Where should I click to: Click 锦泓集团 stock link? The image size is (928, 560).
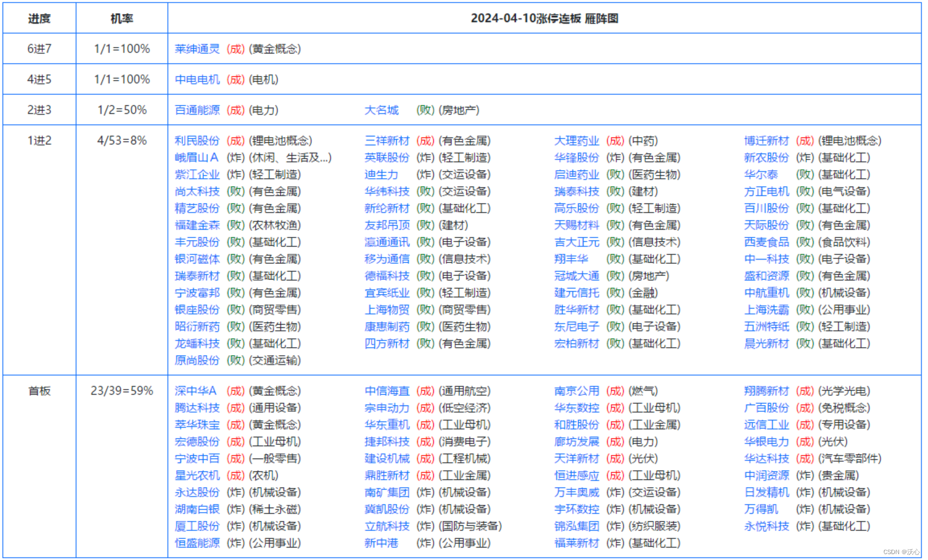[576, 526]
